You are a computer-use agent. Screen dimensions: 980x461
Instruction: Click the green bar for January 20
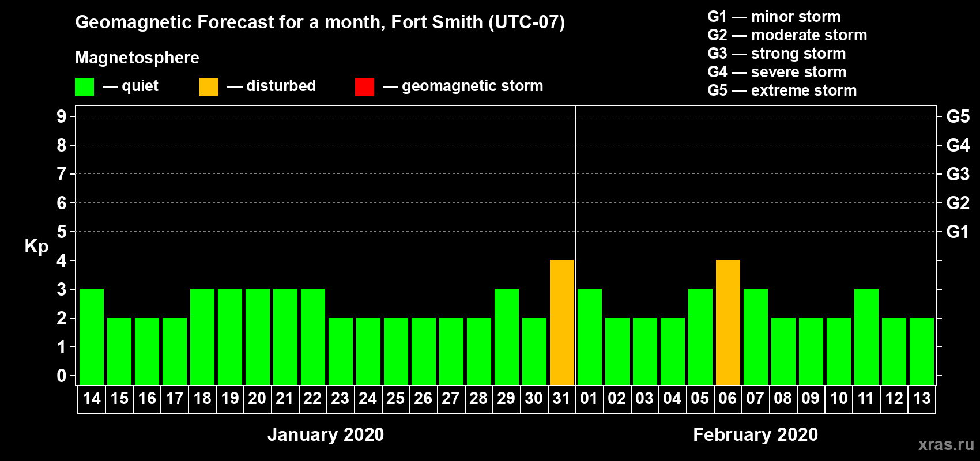pyautogui.click(x=258, y=337)
